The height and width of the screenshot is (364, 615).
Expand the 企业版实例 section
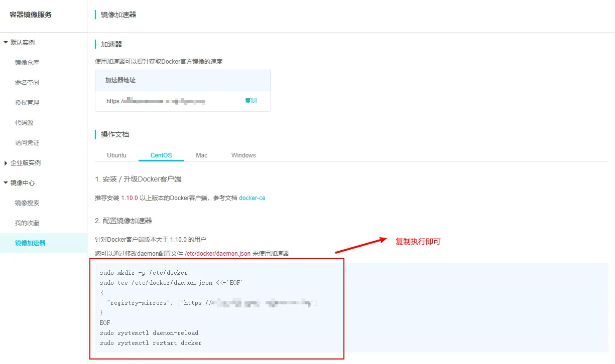6,163
